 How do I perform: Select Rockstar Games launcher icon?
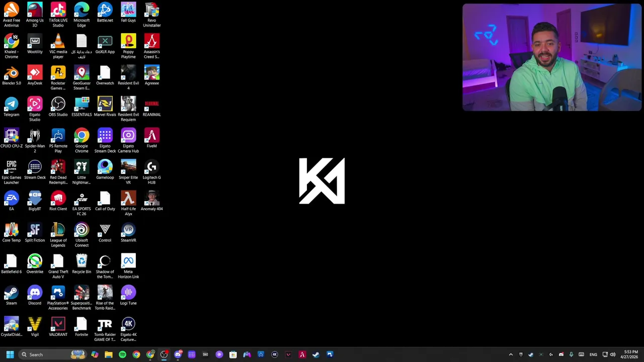click(x=58, y=77)
